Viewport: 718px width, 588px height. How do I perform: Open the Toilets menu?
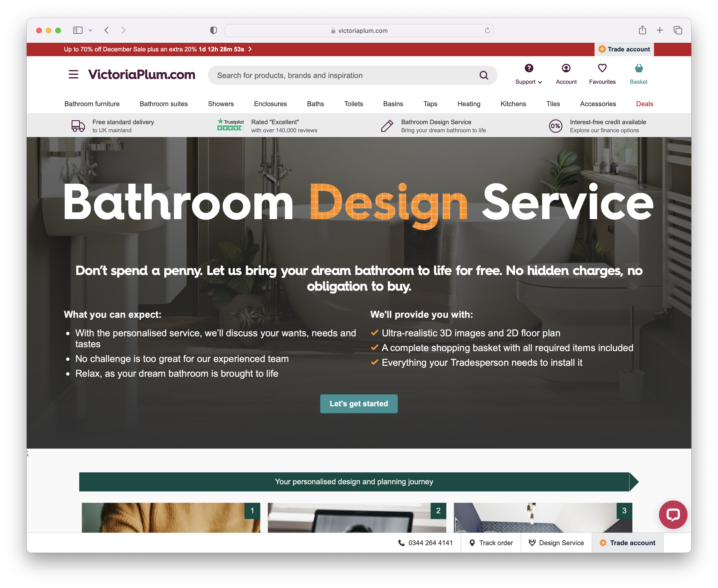(x=354, y=104)
